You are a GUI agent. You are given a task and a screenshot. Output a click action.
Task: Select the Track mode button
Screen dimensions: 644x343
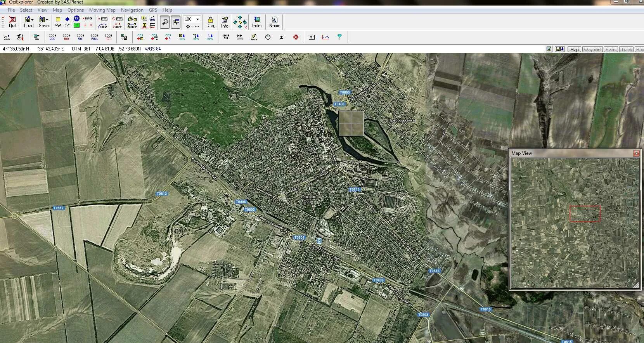click(x=627, y=49)
